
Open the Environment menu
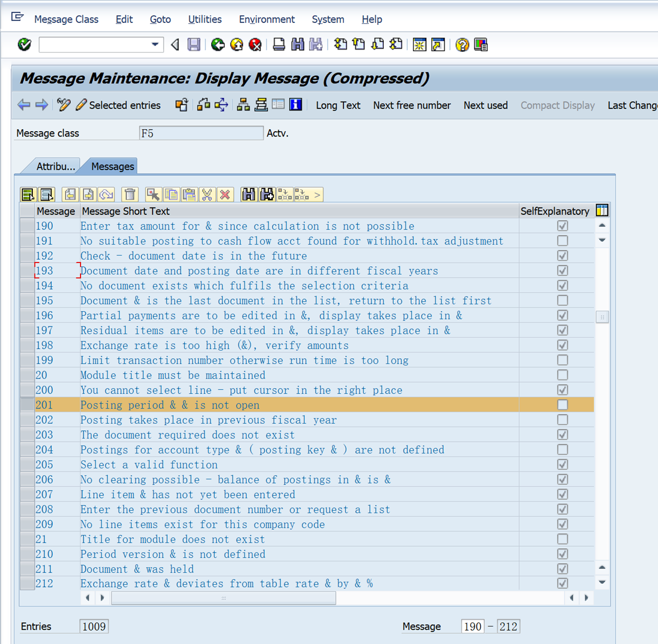(x=267, y=19)
